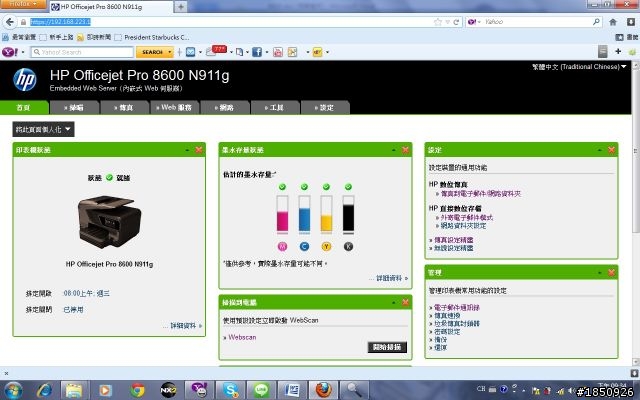Image resolution: width=640 pixels, height=400 pixels.
Task: Open the 電子郵件通訊錄 link
Action: [x=457, y=307]
